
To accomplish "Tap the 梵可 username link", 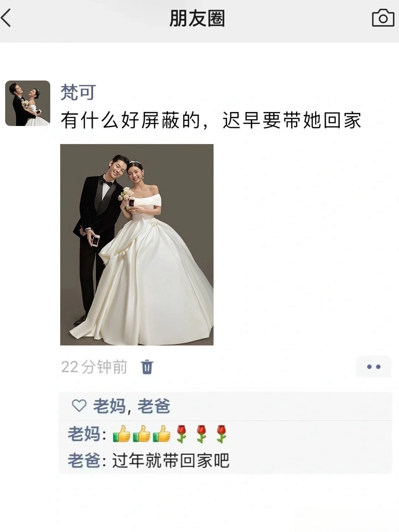I will pos(78,92).
